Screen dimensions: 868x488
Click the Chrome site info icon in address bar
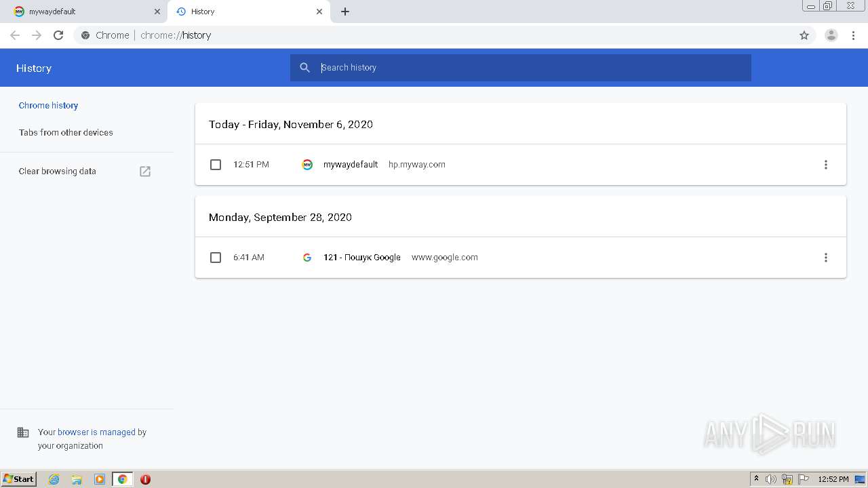(x=85, y=35)
